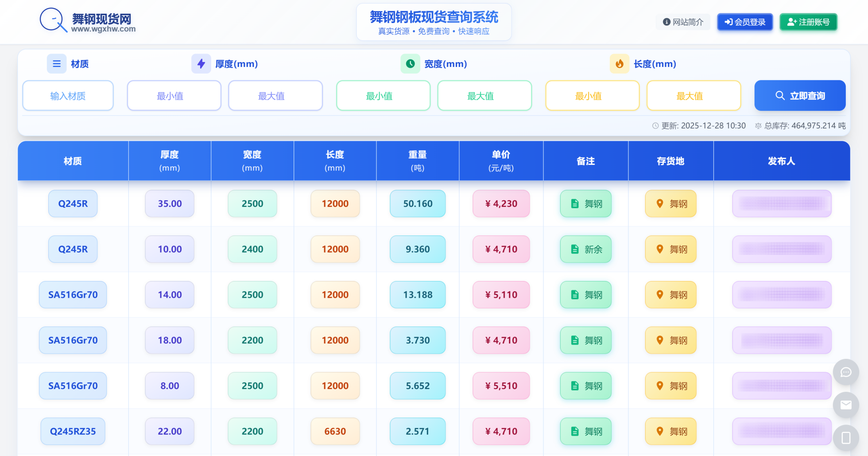868x456 pixels.
Task: Click the 单价 column header
Action: pos(501,161)
